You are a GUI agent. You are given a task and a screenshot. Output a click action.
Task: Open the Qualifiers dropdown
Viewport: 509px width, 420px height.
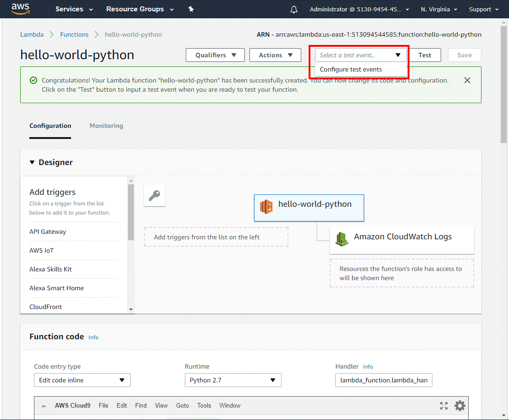(x=215, y=55)
